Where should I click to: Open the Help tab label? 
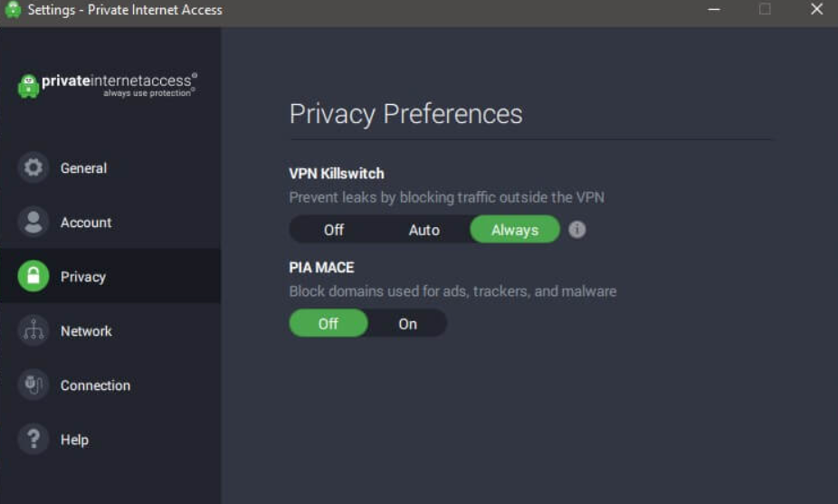tap(74, 440)
